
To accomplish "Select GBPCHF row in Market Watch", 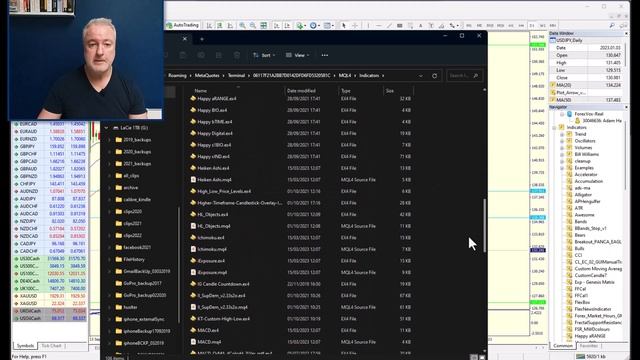I will [x=50, y=154].
